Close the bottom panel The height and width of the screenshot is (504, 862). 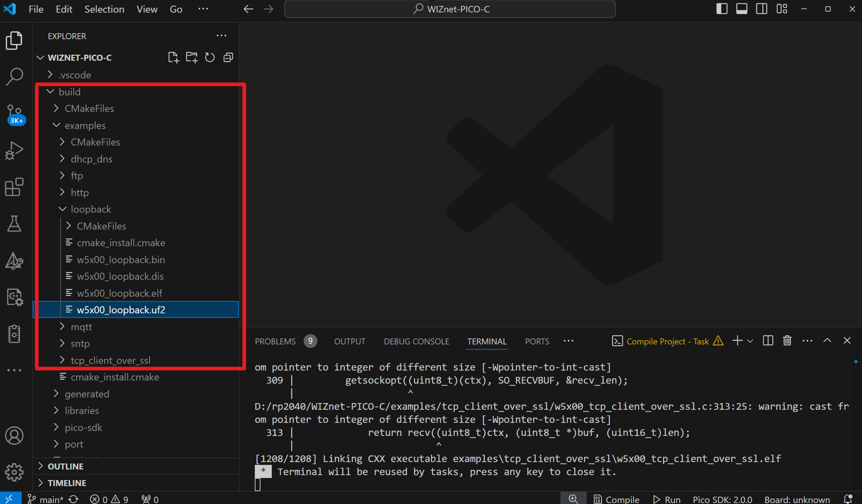(847, 341)
